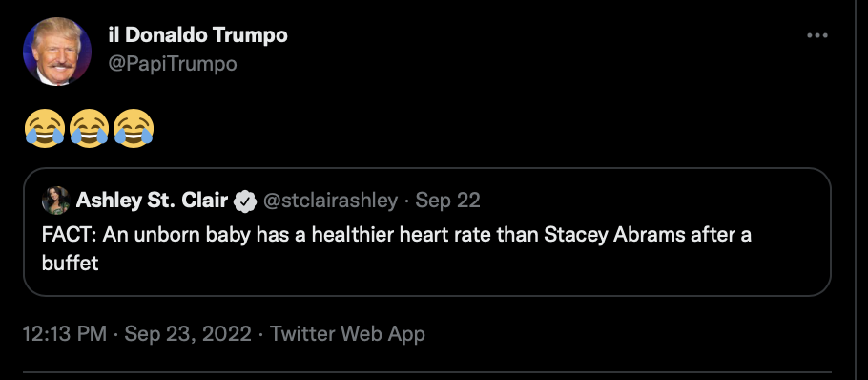Click the middle laughing-crying emoji
This screenshot has width=868, height=380.
point(89,129)
